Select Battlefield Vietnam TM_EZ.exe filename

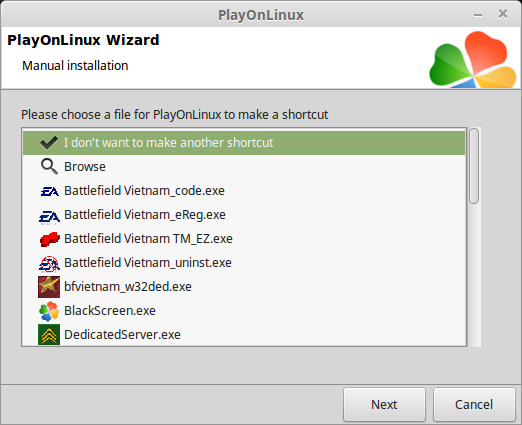(x=148, y=239)
